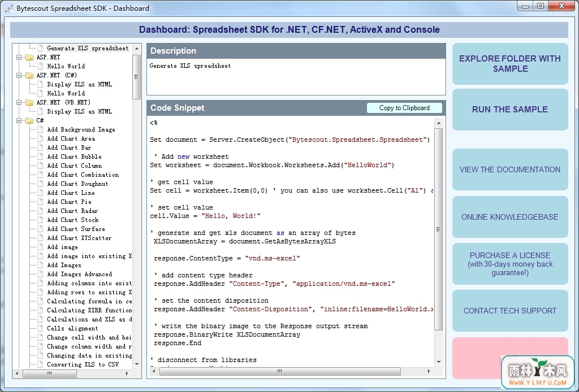Click the tree panel scroll down arrow
This screenshot has width=579, height=392.
coord(137,364)
